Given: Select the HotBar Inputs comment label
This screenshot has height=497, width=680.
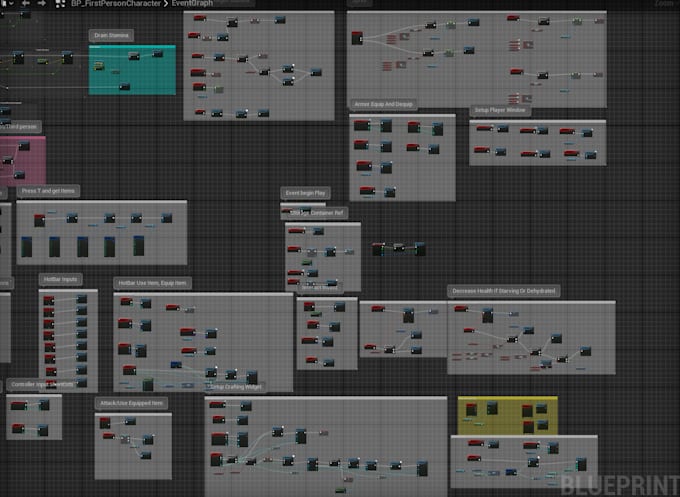Looking at the screenshot, I should (60, 279).
